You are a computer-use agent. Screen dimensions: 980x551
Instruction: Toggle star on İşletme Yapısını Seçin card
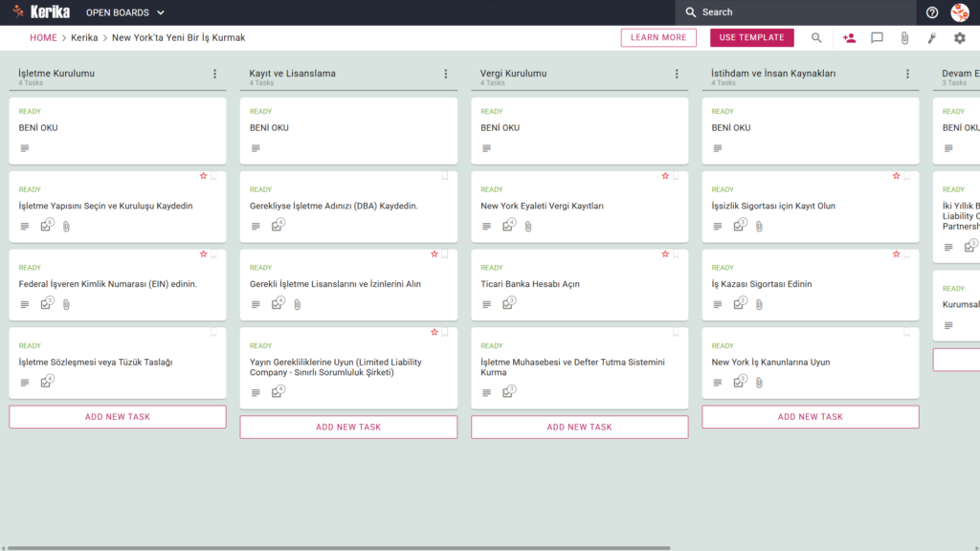coord(203,176)
